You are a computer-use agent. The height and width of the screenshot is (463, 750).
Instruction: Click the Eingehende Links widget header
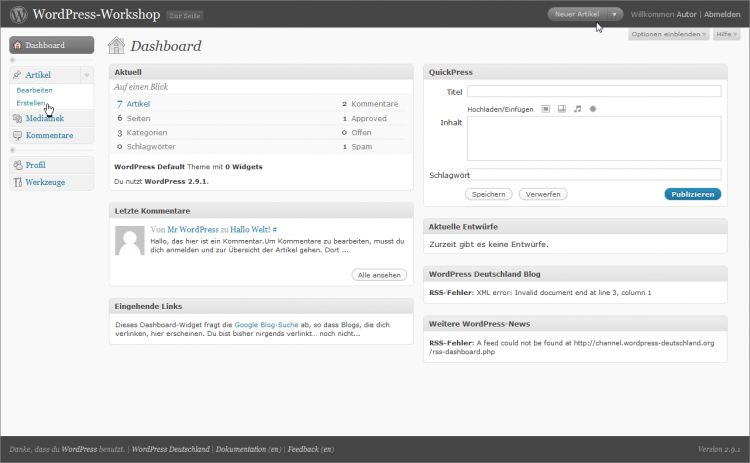point(261,306)
